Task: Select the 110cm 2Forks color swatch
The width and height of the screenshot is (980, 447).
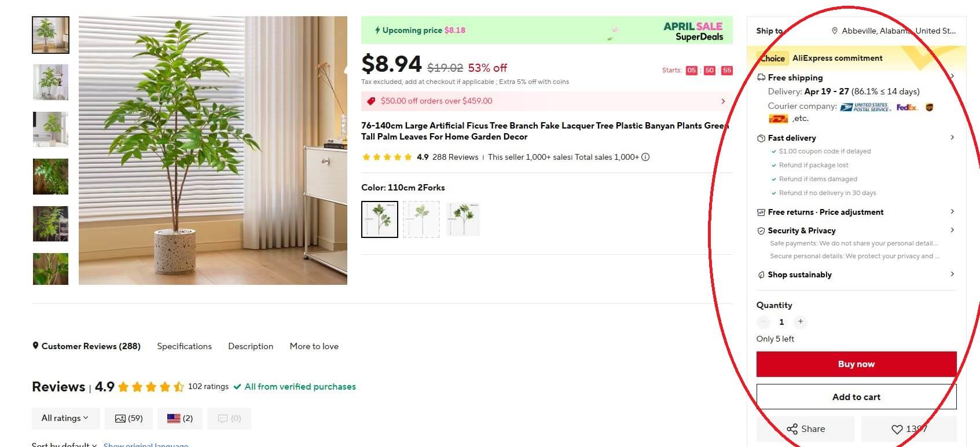Action: point(379,219)
